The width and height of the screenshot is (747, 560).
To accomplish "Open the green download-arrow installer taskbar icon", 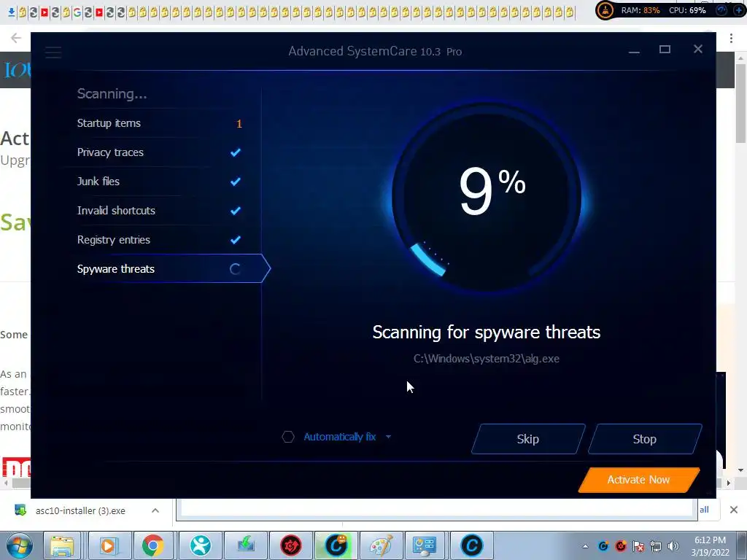I will 245,545.
